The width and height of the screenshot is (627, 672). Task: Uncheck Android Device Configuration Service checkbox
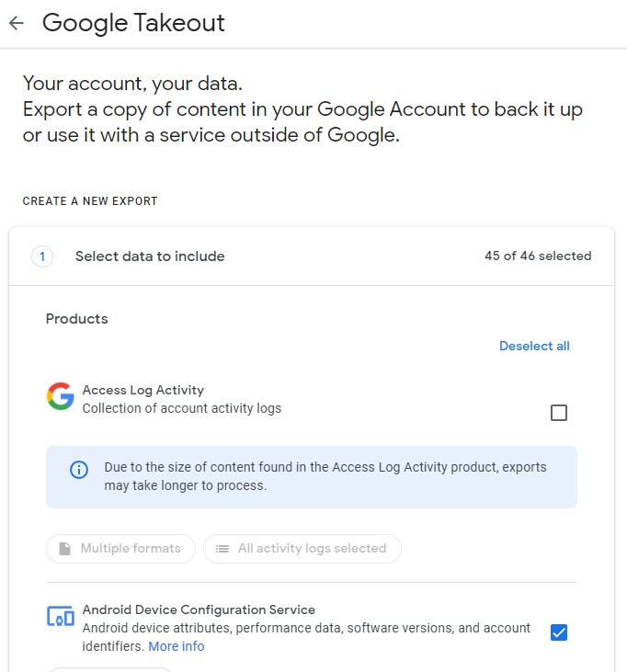click(559, 632)
